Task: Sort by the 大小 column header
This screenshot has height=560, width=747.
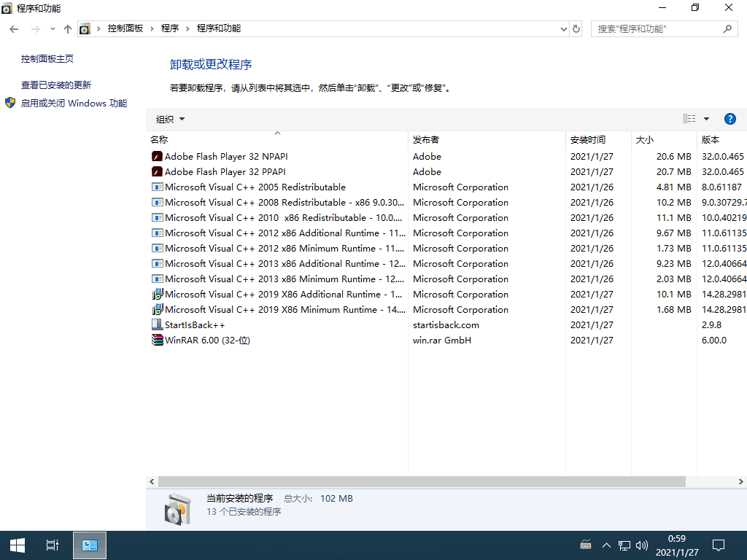Action: (x=664, y=139)
